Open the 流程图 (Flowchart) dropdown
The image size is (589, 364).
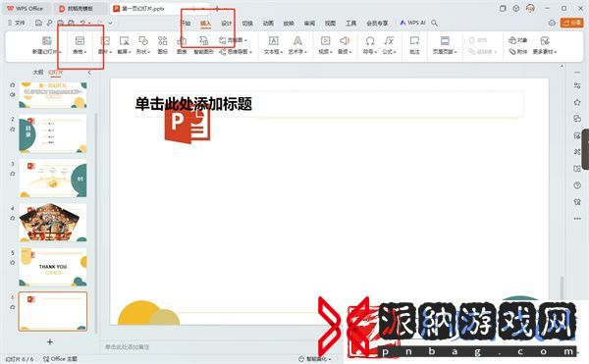point(233,40)
